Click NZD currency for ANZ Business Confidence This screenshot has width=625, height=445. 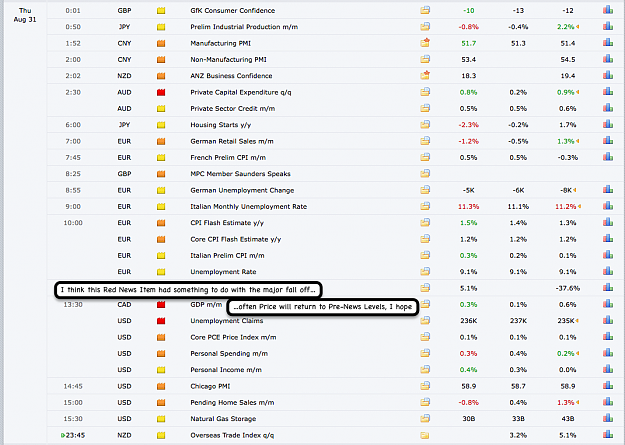pyautogui.click(x=124, y=76)
